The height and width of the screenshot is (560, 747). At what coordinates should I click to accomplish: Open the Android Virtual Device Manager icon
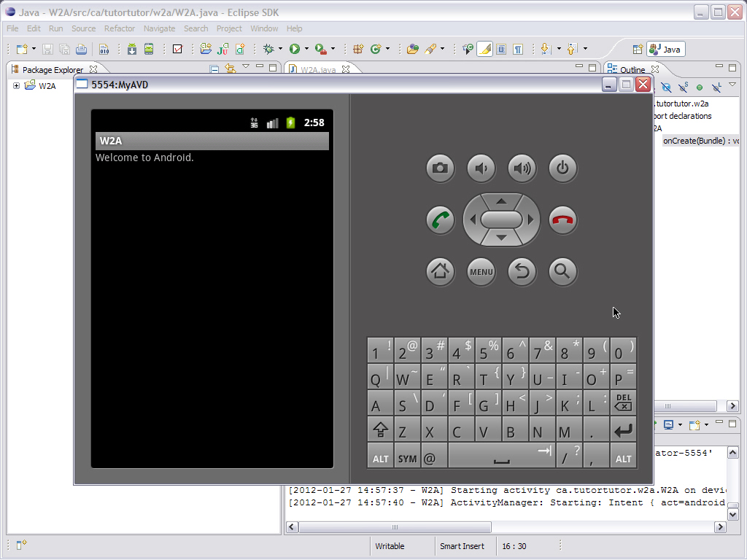tap(149, 49)
